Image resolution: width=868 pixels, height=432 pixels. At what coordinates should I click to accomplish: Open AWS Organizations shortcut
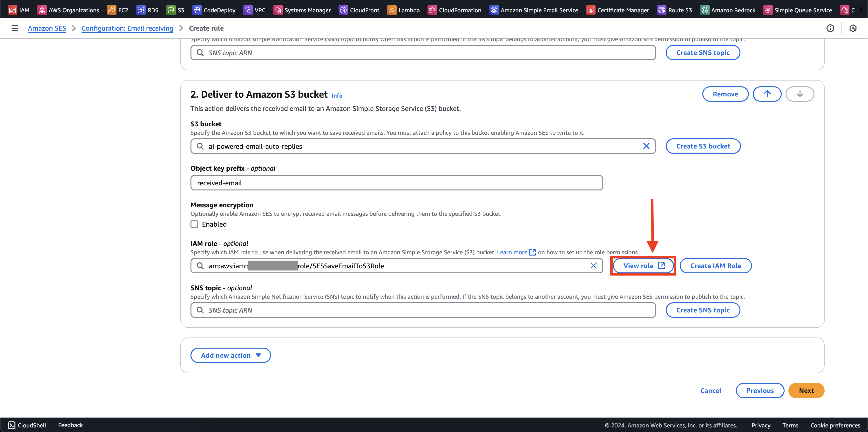click(x=68, y=10)
